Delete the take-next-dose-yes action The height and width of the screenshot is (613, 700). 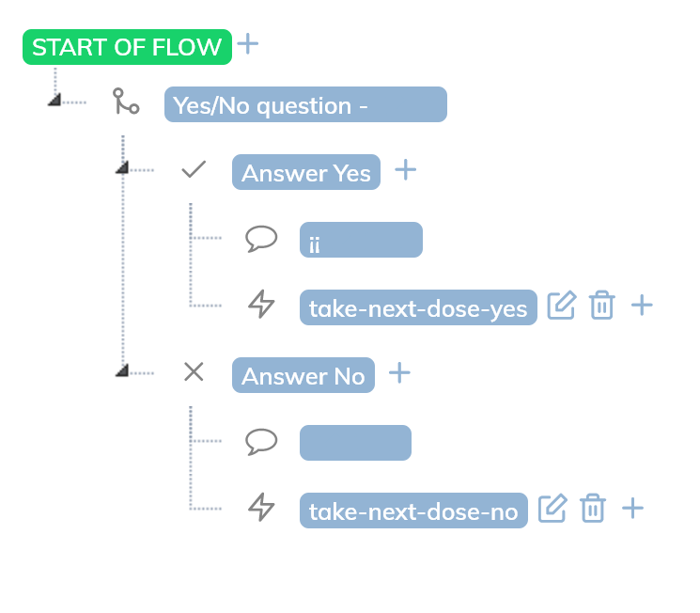point(601,306)
